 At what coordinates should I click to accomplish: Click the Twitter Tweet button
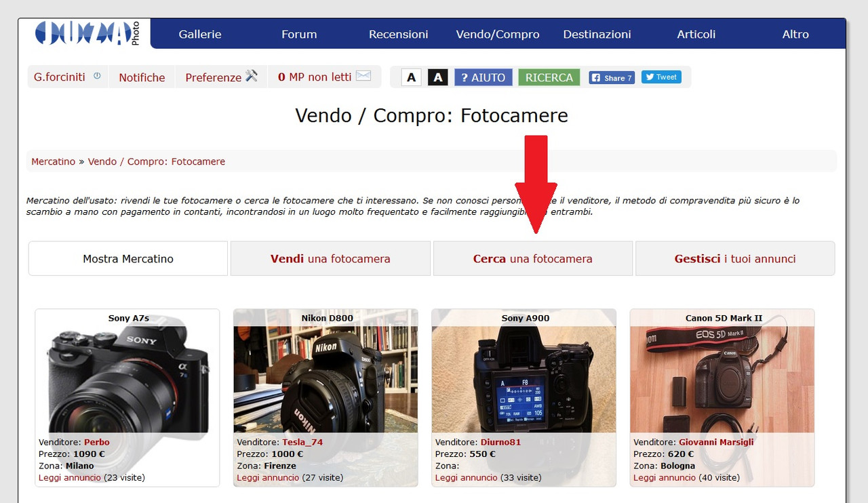point(661,77)
